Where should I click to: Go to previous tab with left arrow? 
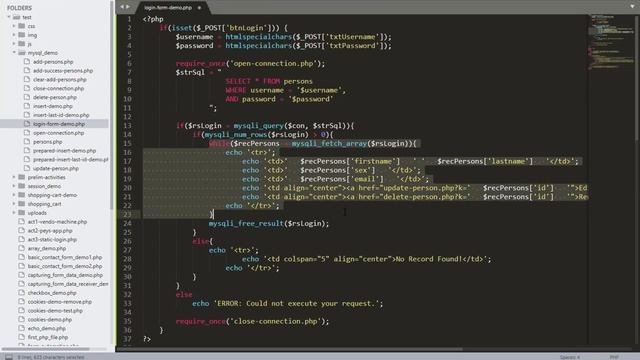[122, 7]
